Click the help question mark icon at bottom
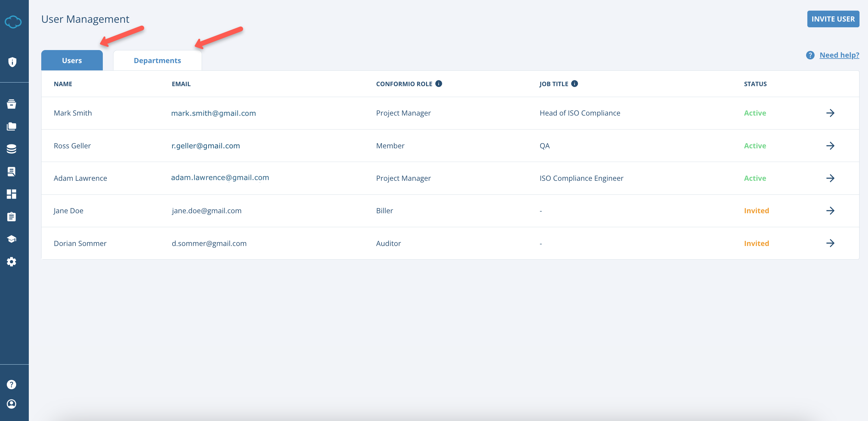This screenshot has width=868, height=421. click(12, 384)
